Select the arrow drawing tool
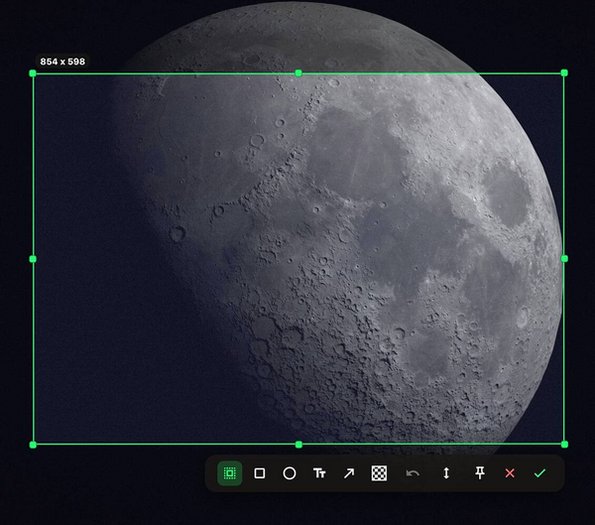This screenshot has width=595, height=525. click(x=349, y=473)
